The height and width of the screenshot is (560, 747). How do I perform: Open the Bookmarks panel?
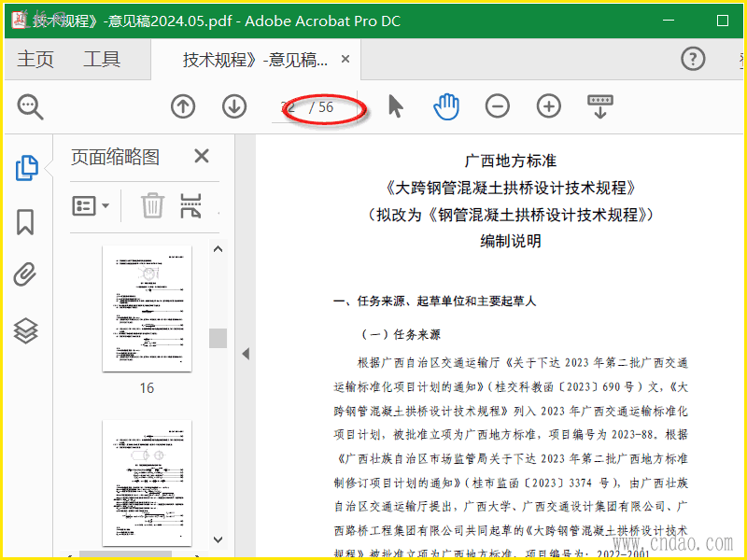25,222
